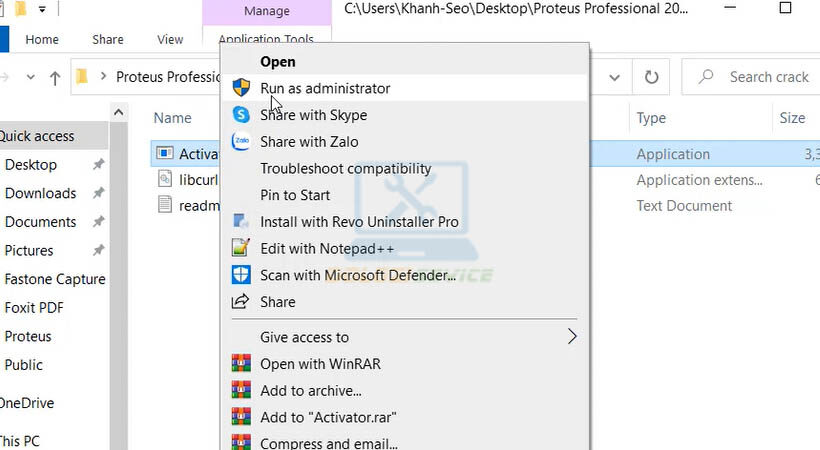Choose Troubleshoot compatibility from context menu

[345, 169]
